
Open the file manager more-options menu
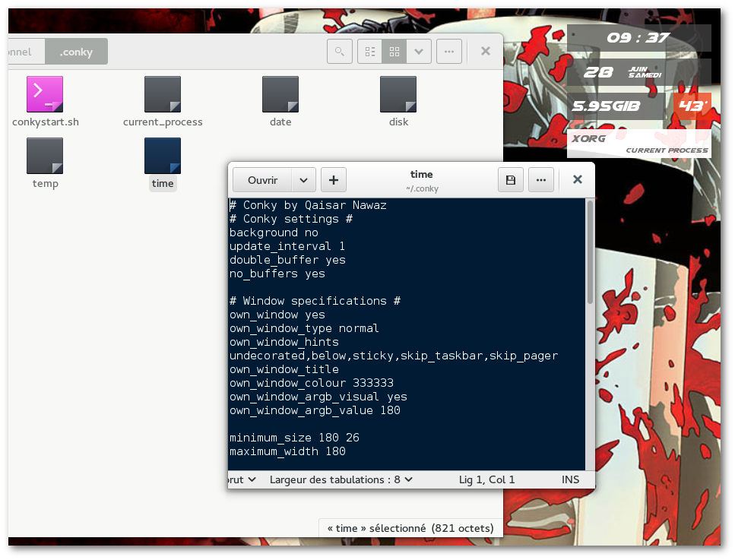point(449,51)
